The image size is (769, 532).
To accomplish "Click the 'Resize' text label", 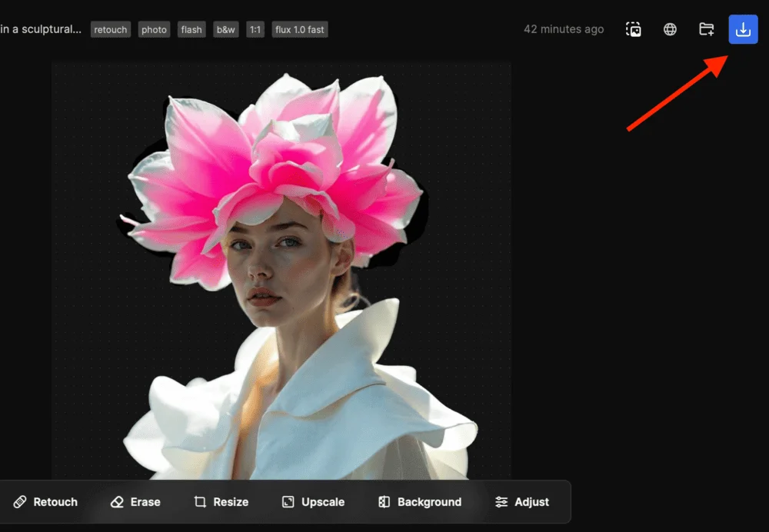I will (231, 502).
